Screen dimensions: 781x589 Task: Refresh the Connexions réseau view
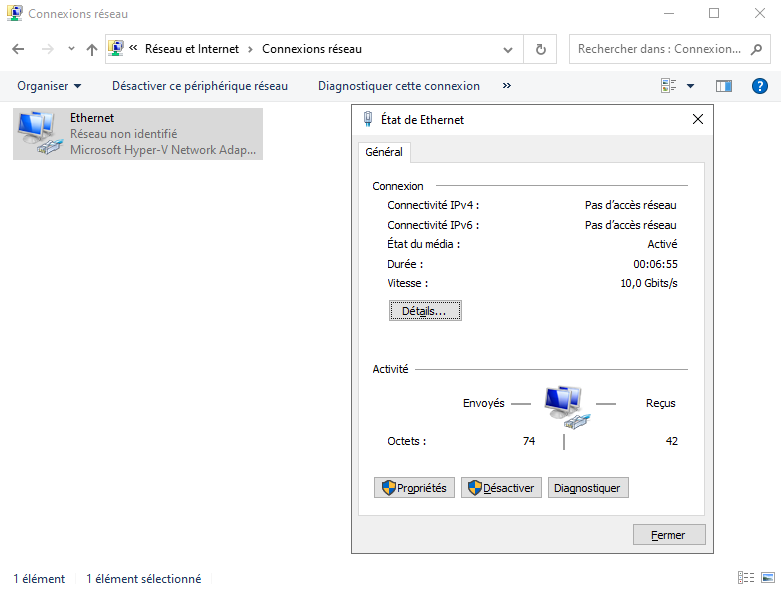(x=540, y=49)
